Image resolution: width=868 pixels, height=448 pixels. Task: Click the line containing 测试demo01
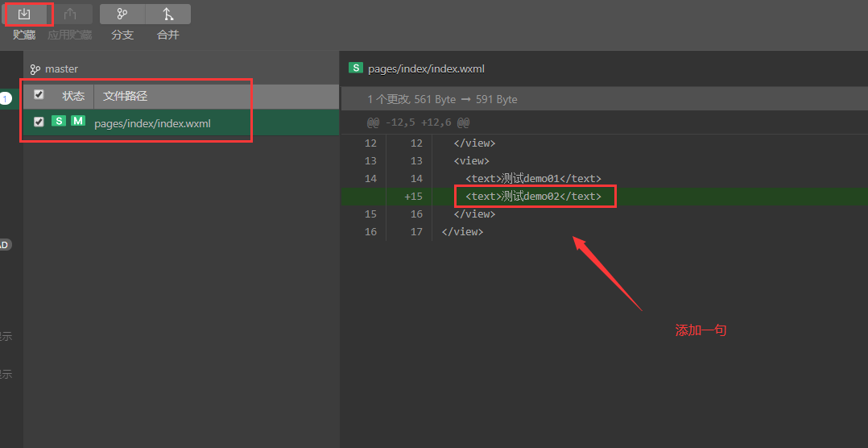click(x=533, y=178)
